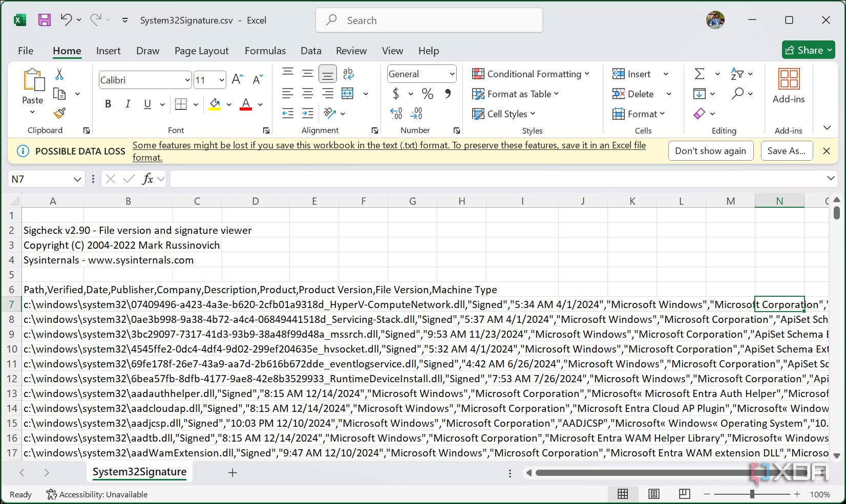Add a new sheet with plus button
The height and width of the screenshot is (504, 846).
coord(232,472)
